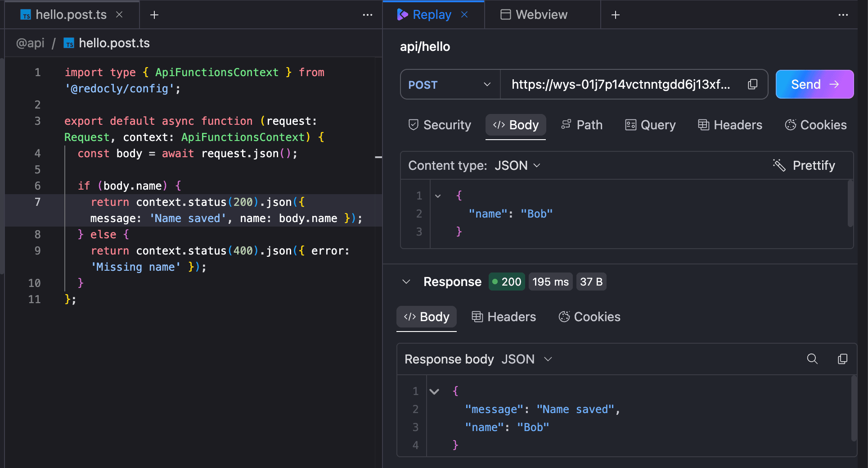
Task: Click 'Missing name' string in code
Action: click(136, 267)
